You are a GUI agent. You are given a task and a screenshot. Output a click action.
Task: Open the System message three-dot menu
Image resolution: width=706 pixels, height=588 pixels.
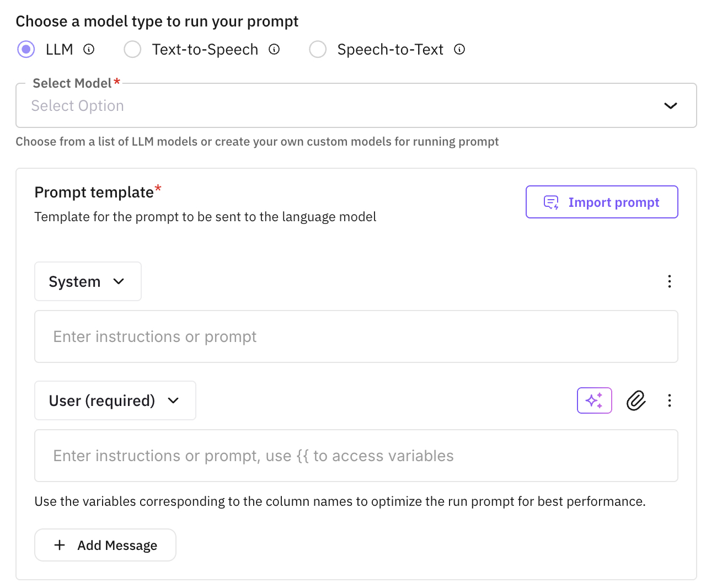click(x=670, y=281)
